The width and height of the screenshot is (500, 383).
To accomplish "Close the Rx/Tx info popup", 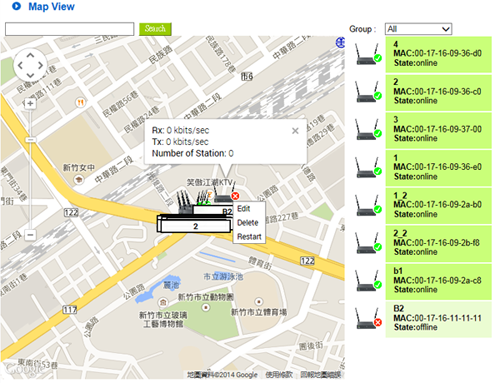I will [295, 131].
